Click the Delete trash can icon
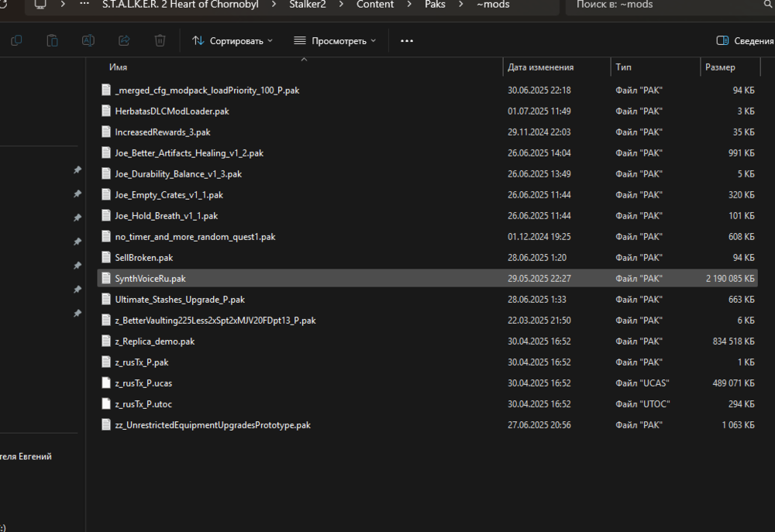775x532 pixels. coord(160,40)
